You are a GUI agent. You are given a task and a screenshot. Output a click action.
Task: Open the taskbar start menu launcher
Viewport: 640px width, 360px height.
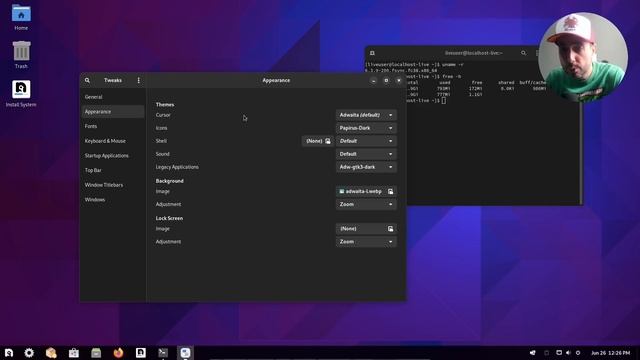coord(9,353)
